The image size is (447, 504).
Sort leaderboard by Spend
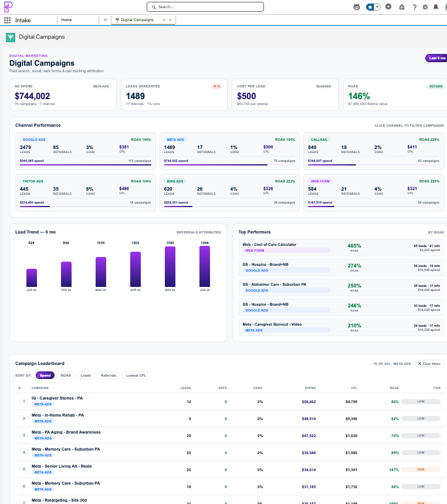[45, 376]
